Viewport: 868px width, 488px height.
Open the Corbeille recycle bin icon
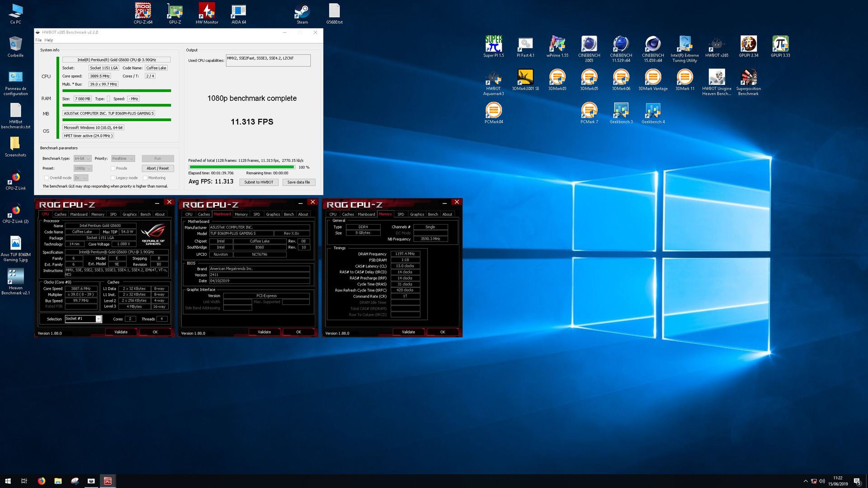[x=16, y=47]
